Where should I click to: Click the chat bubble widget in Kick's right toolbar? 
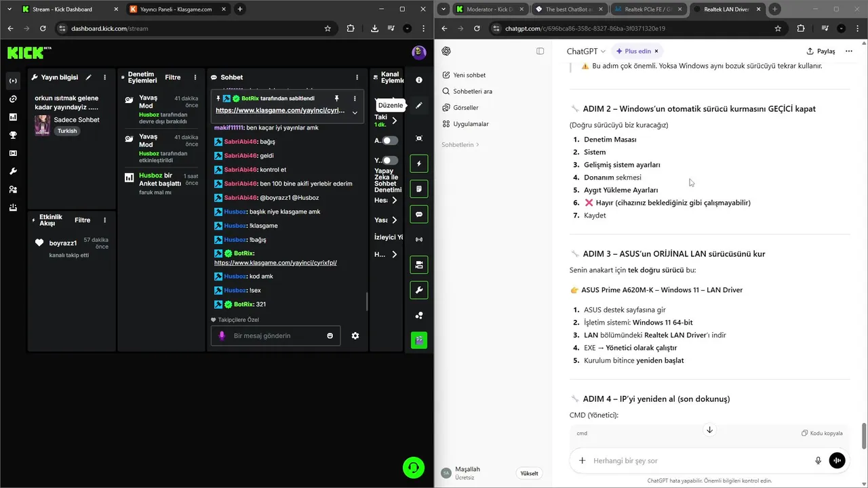419,214
